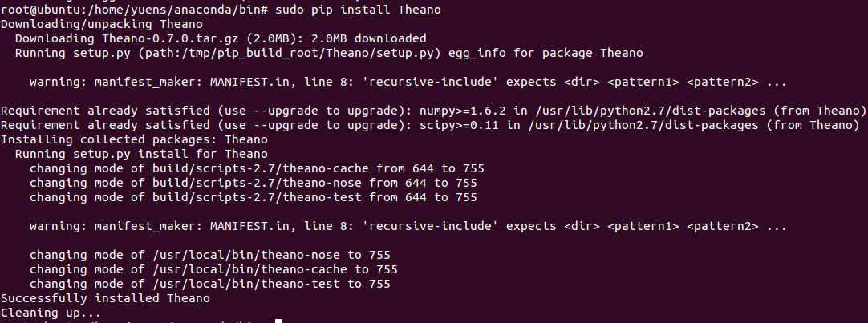Click the 'Running setup.py install for Theano' line

pyautogui.click(x=141, y=154)
